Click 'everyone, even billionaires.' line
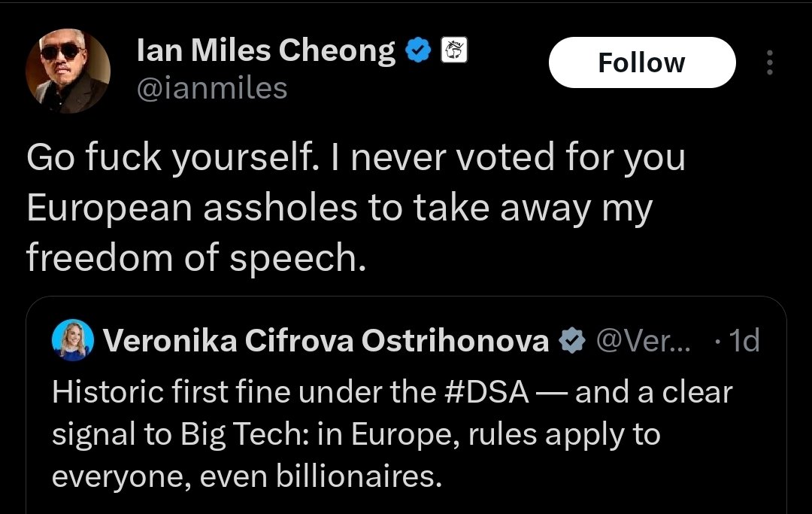812x514 pixels. (x=247, y=476)
